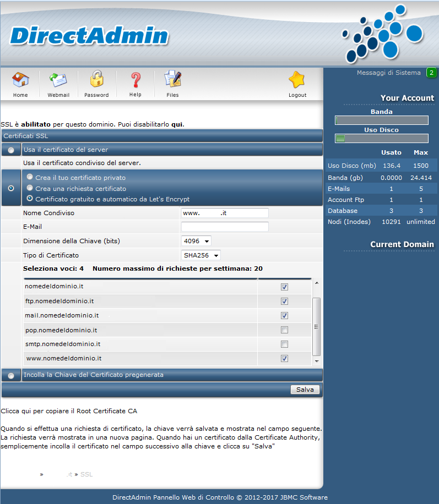Viewport: 439px width, 504px height.
Task: Uncheck the ftp.nomedeldominio.it checkbox
Action: (x=284, y=302)
